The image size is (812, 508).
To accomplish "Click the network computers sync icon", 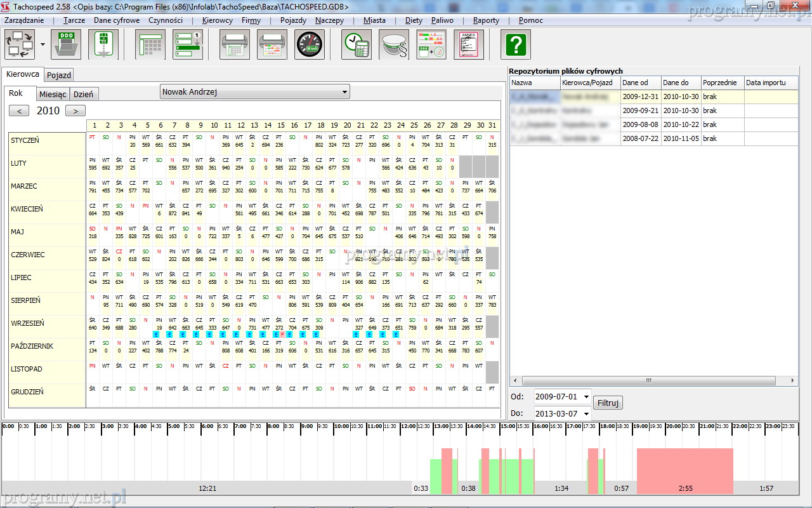I will 20,44.
